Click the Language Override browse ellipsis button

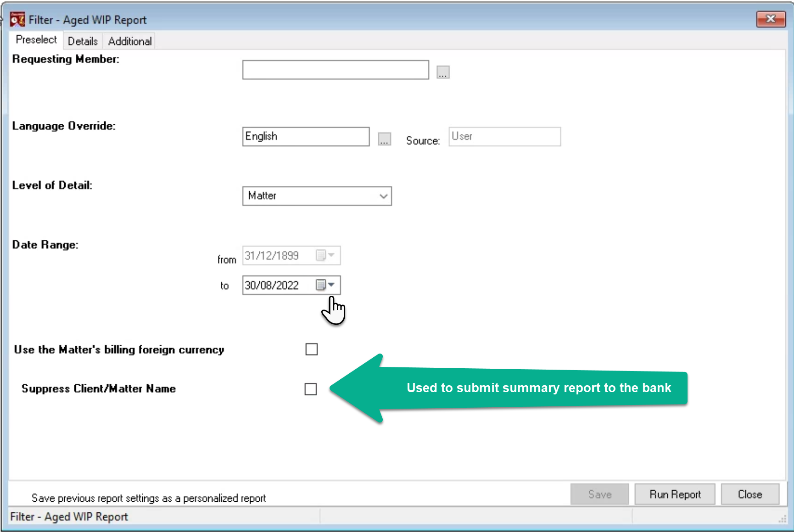[384, 139]
